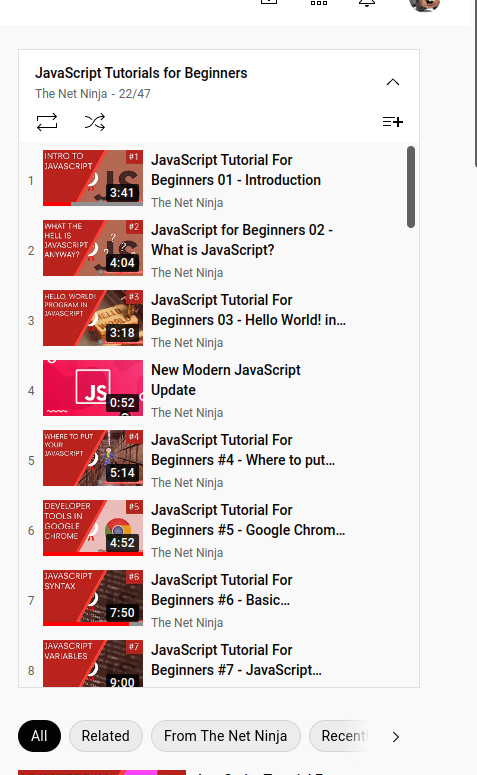Open thumbnail of #5 Google Chrome video
This screenshot has width=477, height=775.
93,528
